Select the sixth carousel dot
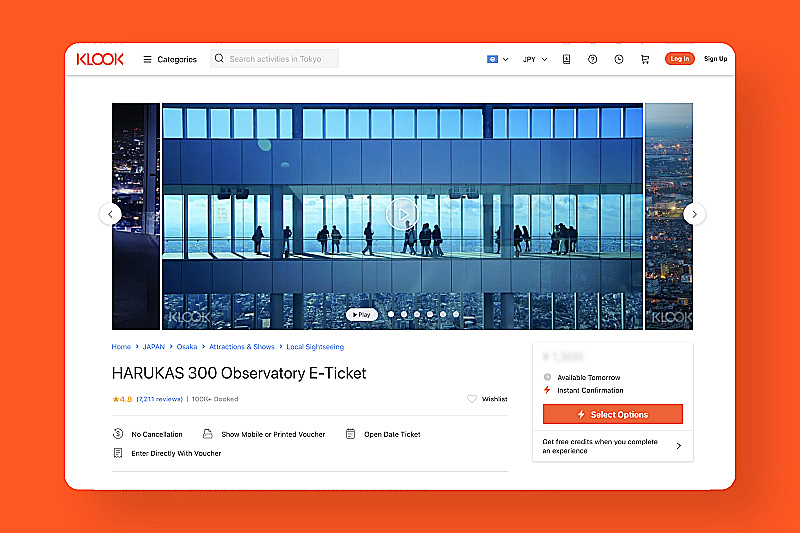The height and width of the screenshot is (533, 800). (x=456, y=314)
